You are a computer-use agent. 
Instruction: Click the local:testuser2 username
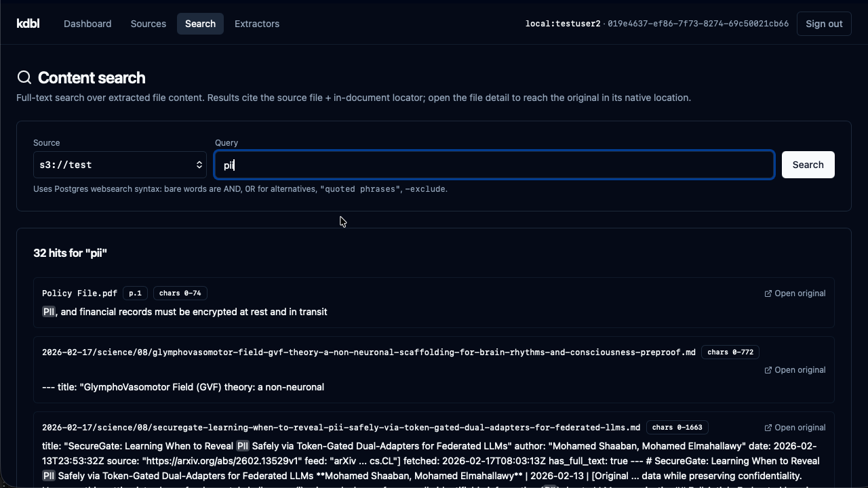click(x=563, y=24)
